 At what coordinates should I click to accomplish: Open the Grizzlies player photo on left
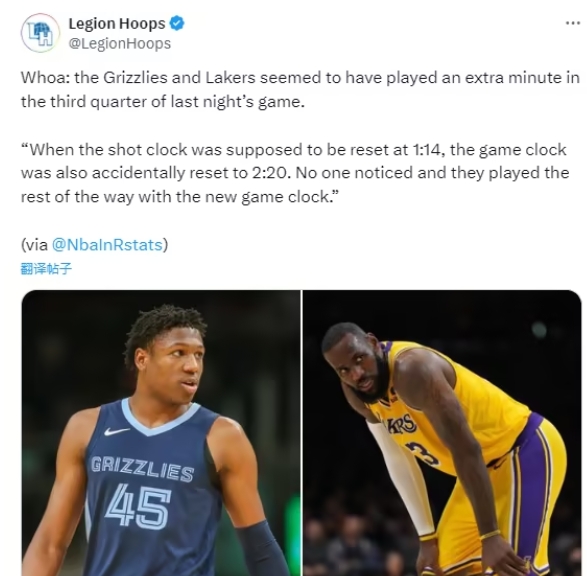click(x=161, y=433)
